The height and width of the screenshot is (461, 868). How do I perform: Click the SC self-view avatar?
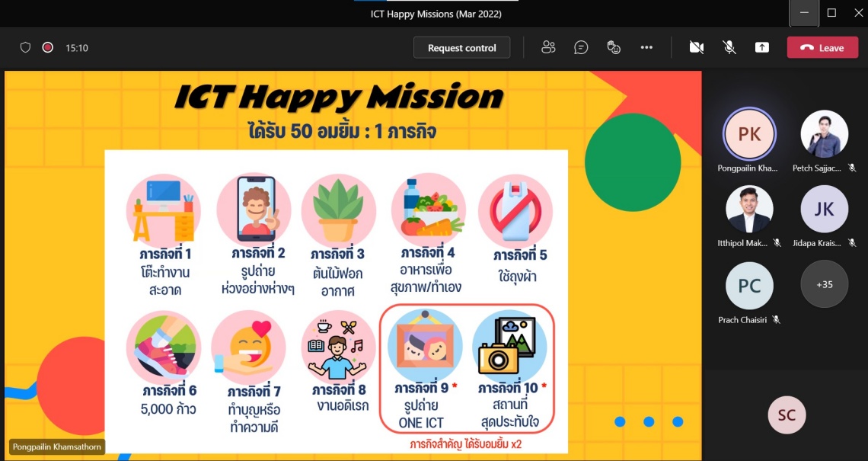coord(786,415)
